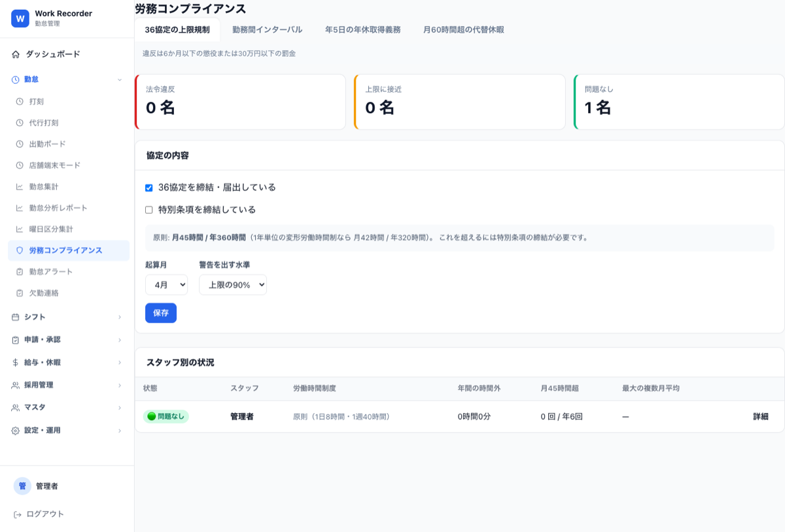The width and height of the screenshot is (785, 532).
Task: Click the clock icon next to 出勤ボード
Action: click(20, 144)
